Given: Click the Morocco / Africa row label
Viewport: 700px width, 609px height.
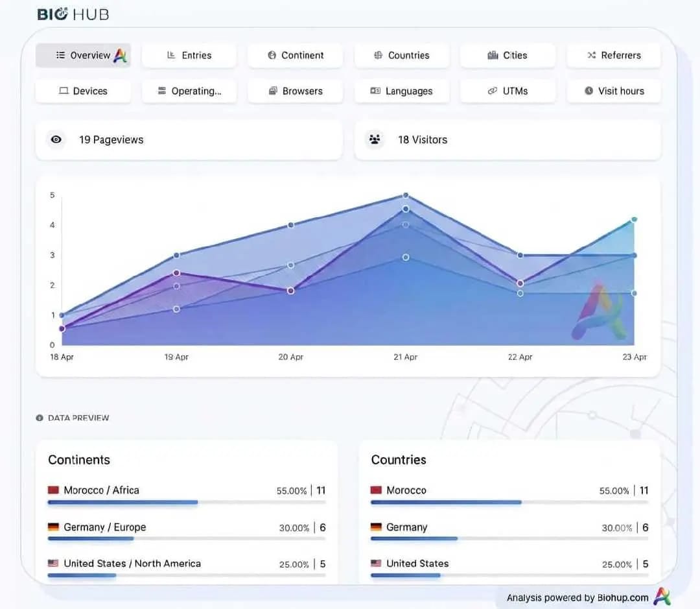Looking at the screenshot, I should (x=101, y=490).
